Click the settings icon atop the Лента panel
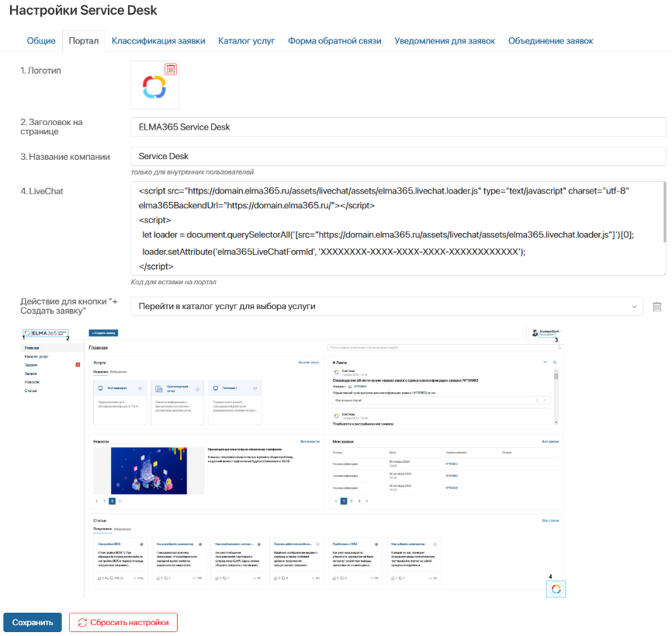672x636 pixels. pyautogui.click(x=553, y=361)
